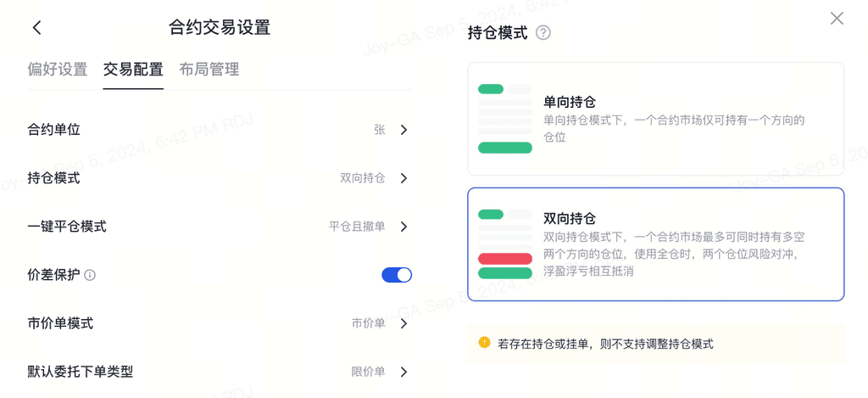Viewport: 868px width, 398px height.
Task: Click the back arrow icon
Action: 36,27
